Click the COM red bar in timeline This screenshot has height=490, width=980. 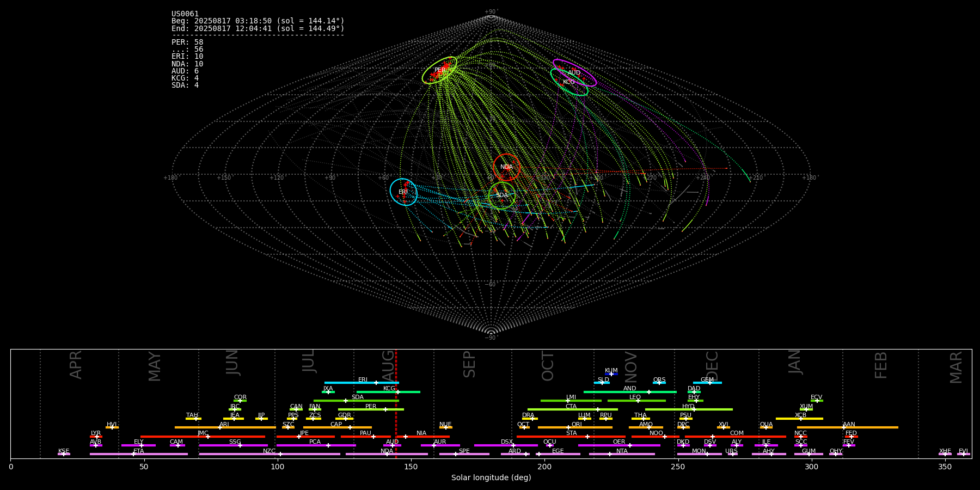pyautogui.click(x=736, y=437)
